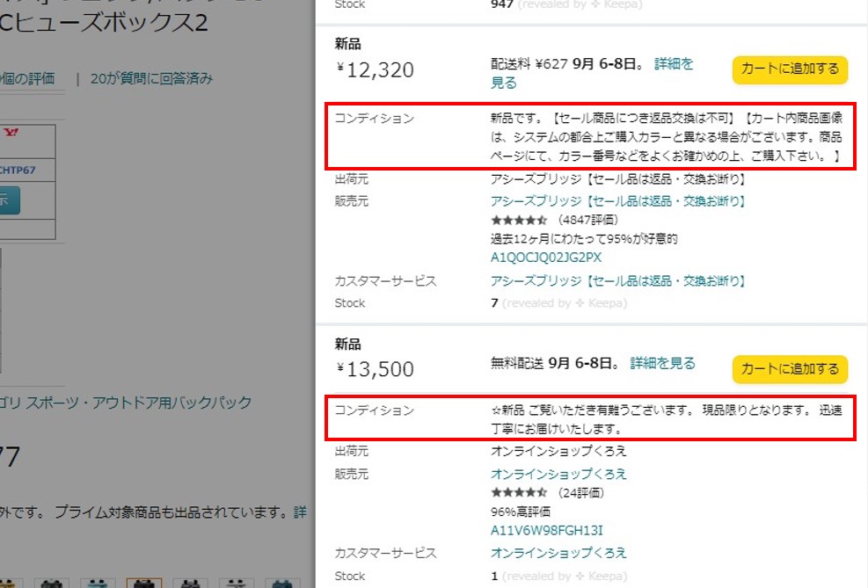This screenshot has height=588, width=868.
Task: Click the CHTP67 code link
Action: coord(18,171)
